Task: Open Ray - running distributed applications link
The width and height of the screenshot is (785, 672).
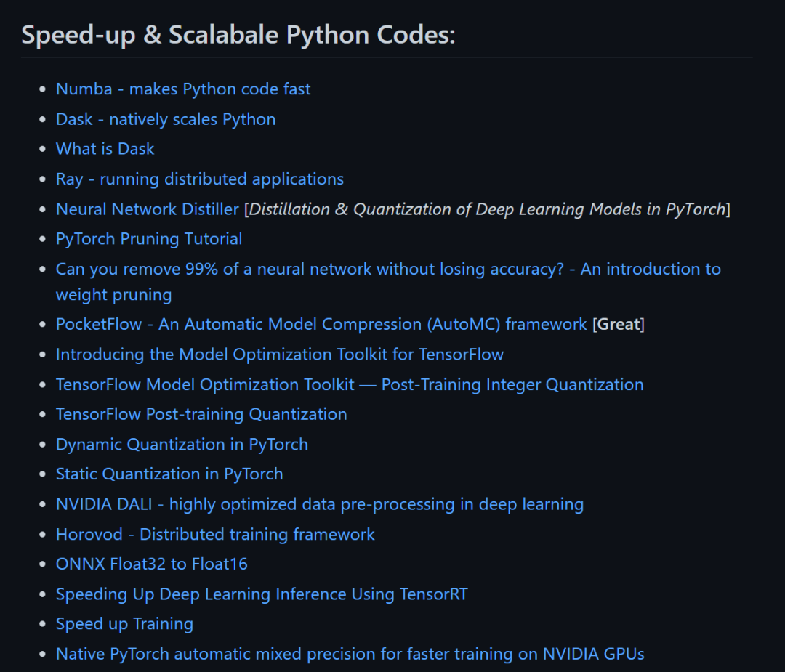Action: [x=200, y=179]
